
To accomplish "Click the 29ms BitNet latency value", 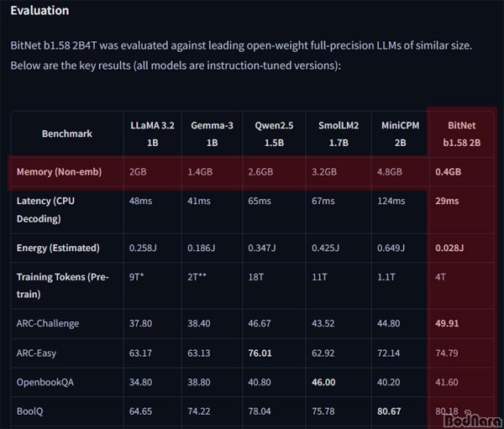I will (447, 201).
